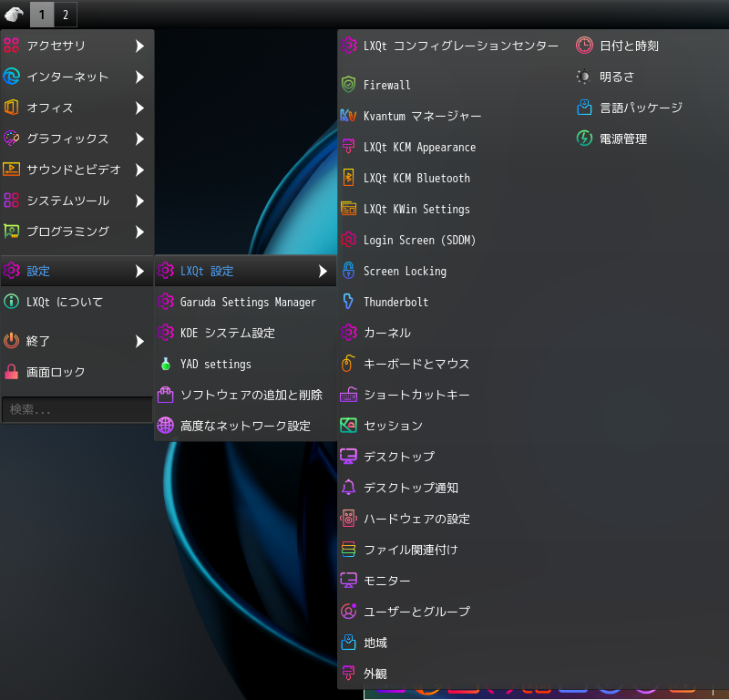This screenshot has width=729, height=700.
Task: Click the 外観 paint roller icon
Action: (x=348, y=673)
